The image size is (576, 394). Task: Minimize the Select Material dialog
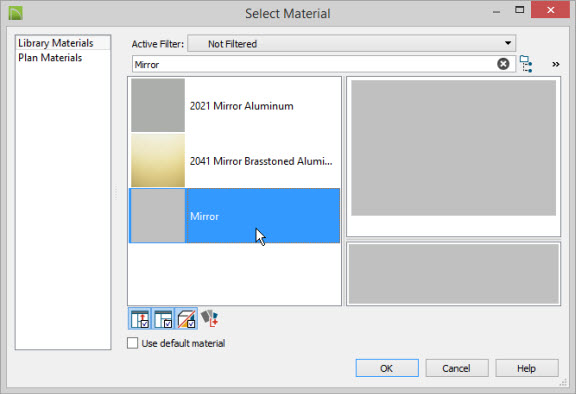[x=496, y=12]
